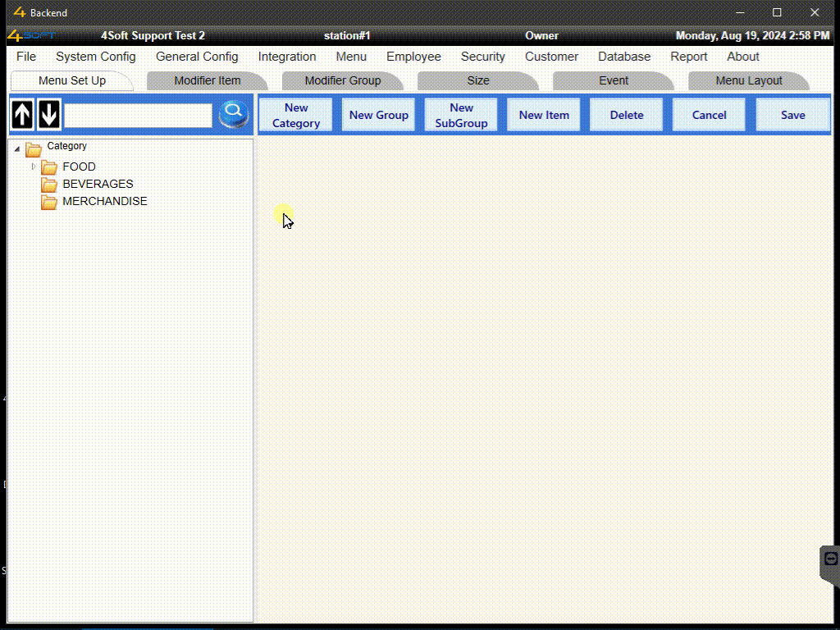Click the Category root folder icon
The image size is (840, 630).
[x=33, y=149]
